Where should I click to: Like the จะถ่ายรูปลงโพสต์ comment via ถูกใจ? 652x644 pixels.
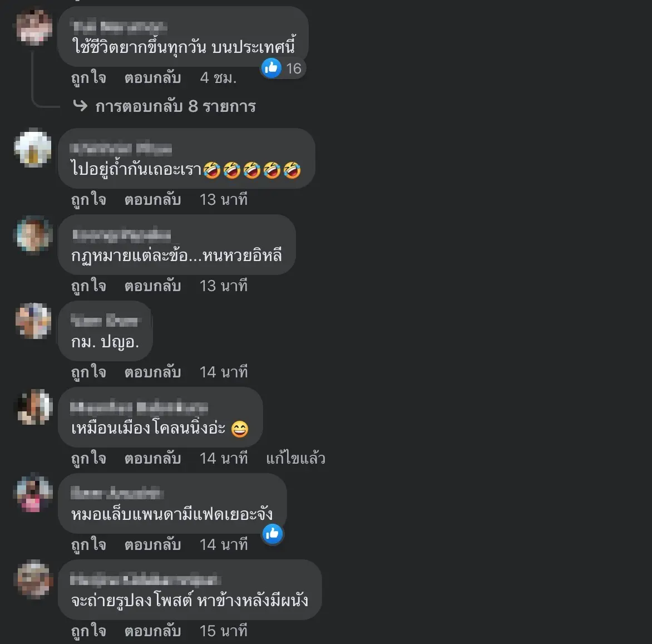click(x=88, y=631)
